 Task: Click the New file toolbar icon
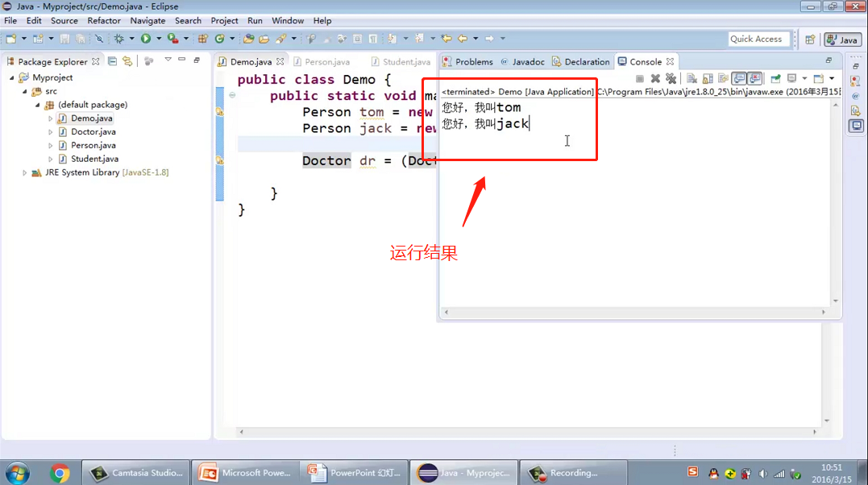click(11, 39)
